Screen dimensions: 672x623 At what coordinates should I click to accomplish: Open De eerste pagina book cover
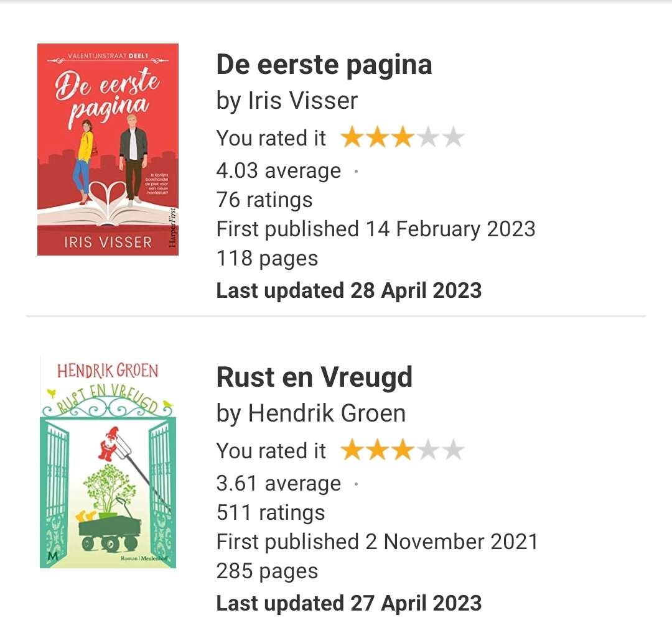tap(108, 149)
